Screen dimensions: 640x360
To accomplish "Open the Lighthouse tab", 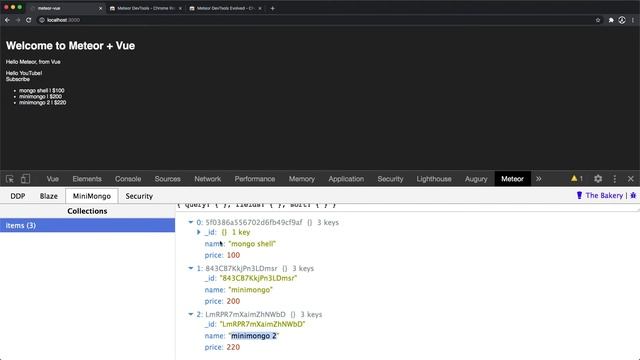I will [434, 179].
